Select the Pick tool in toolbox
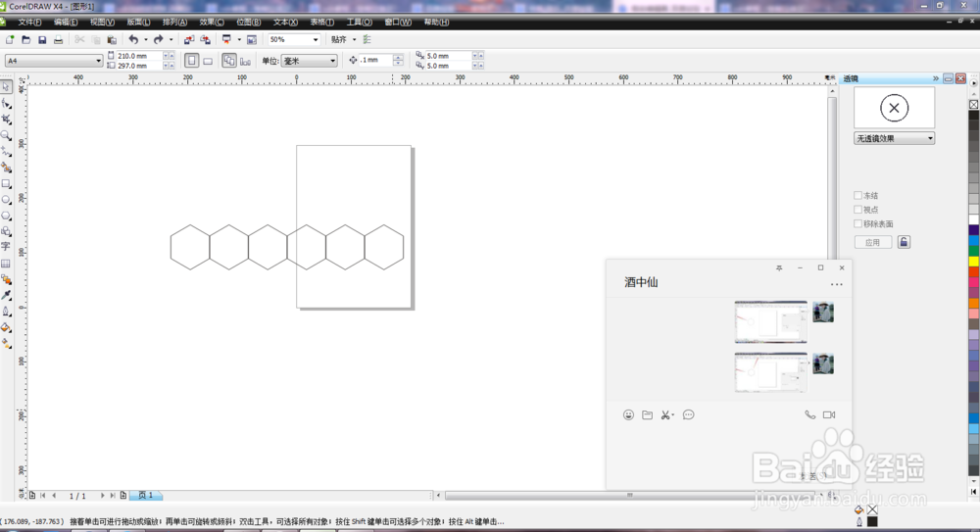980x532 pixels. tap(6, 87)
